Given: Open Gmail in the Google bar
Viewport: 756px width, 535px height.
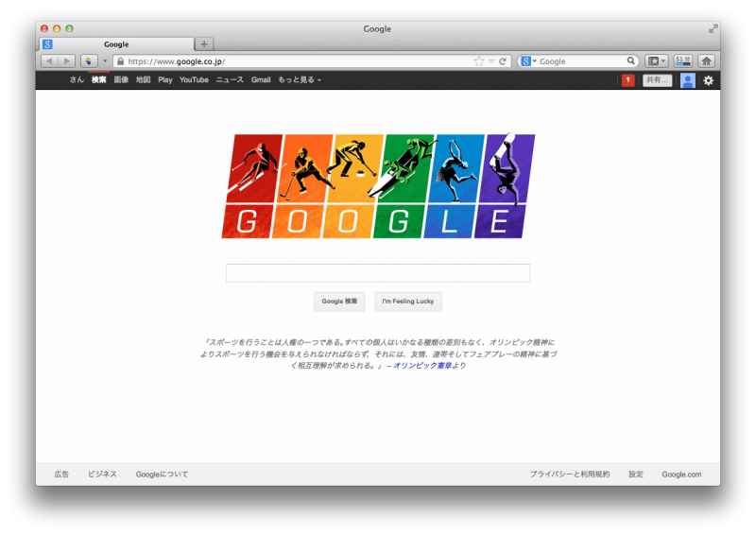Looking at the screenshot, I should coord(261,79).
